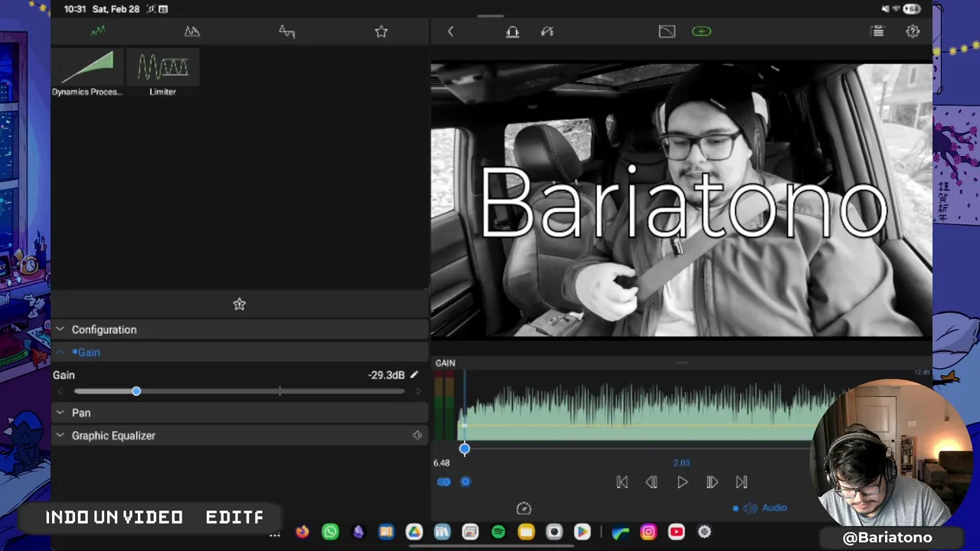980x551 pixels.
Task: Click the audio meter gauge icon in the toolbar
Action: pyautogui.click(x=547, y=31)
